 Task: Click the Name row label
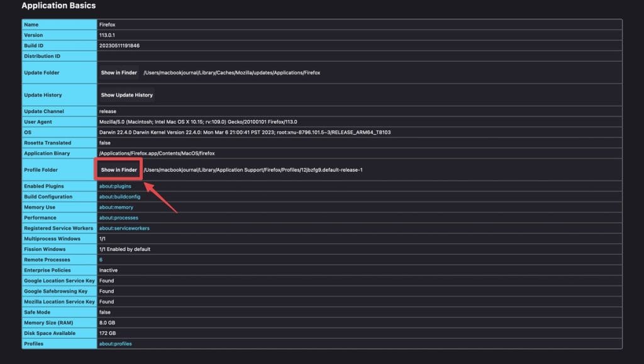pos(31,25)
